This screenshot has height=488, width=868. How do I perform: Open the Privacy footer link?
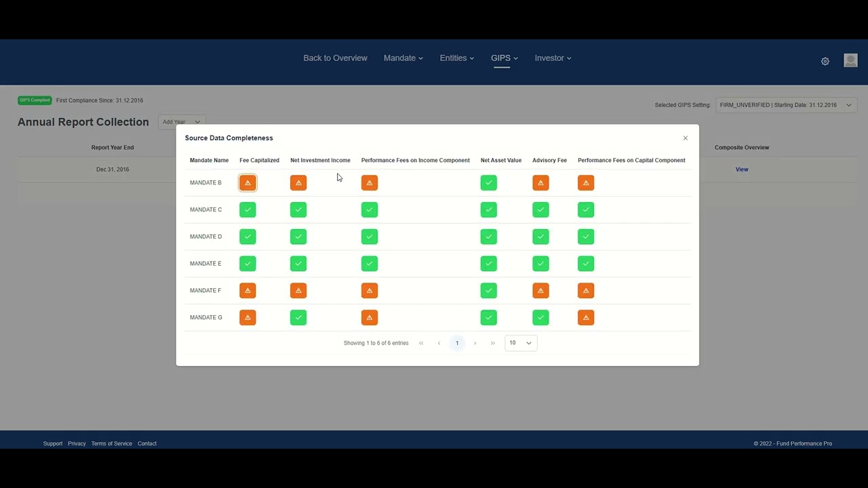[x=77, y=444]
